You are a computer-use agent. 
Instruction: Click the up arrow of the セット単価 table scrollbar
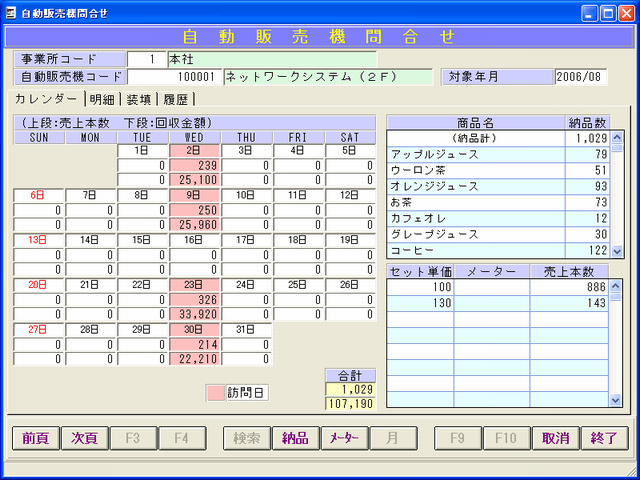click(616, 287)
